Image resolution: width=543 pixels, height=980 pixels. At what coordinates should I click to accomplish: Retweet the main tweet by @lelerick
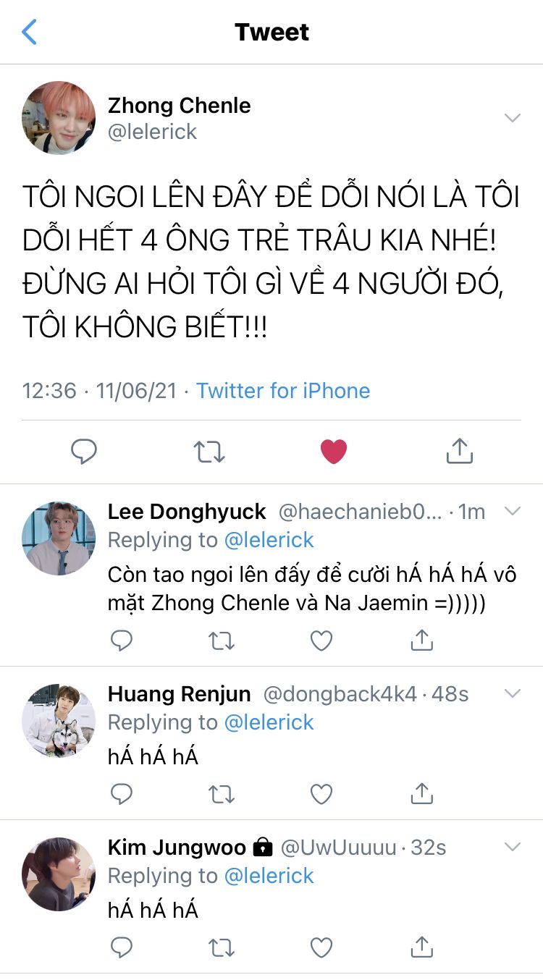pos(209,452)
